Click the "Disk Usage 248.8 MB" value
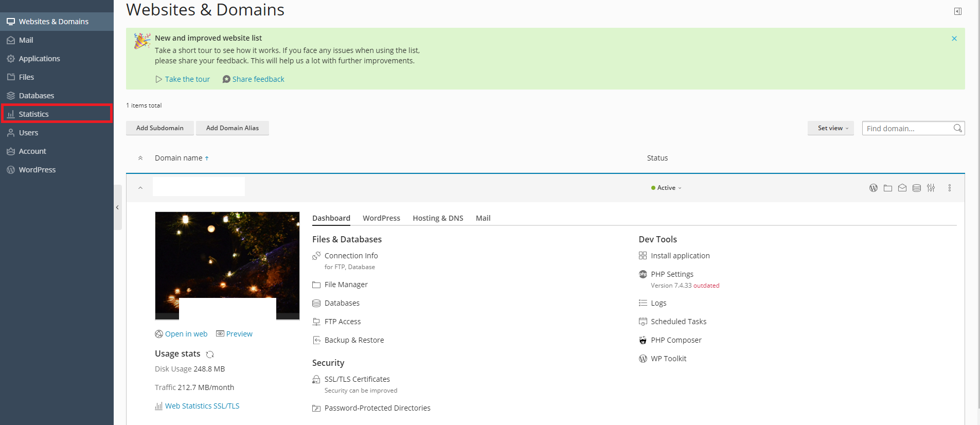The height and width of the screenshot is (425, 980). point(190,369)
